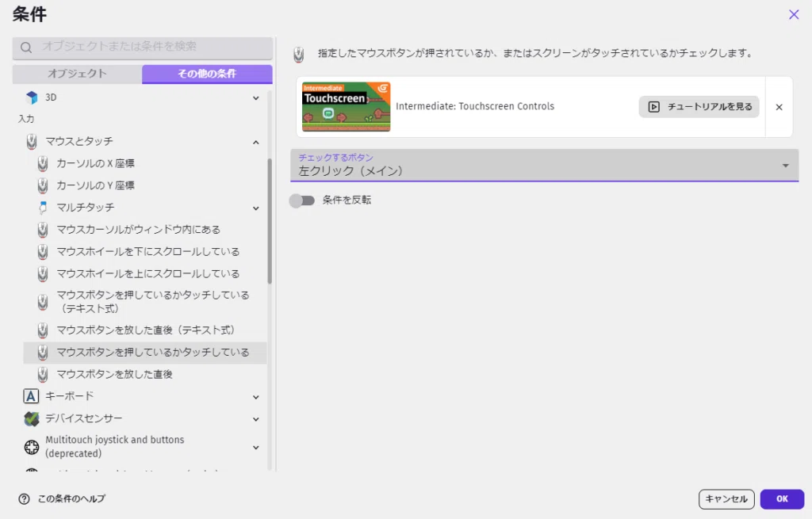
Task: Click the キャンセル button
Action: pos(726,499)
